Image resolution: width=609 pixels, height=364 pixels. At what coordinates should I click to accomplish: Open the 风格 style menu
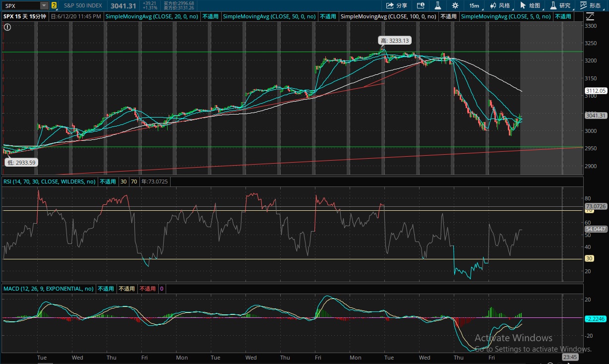[x=500, y=5]
